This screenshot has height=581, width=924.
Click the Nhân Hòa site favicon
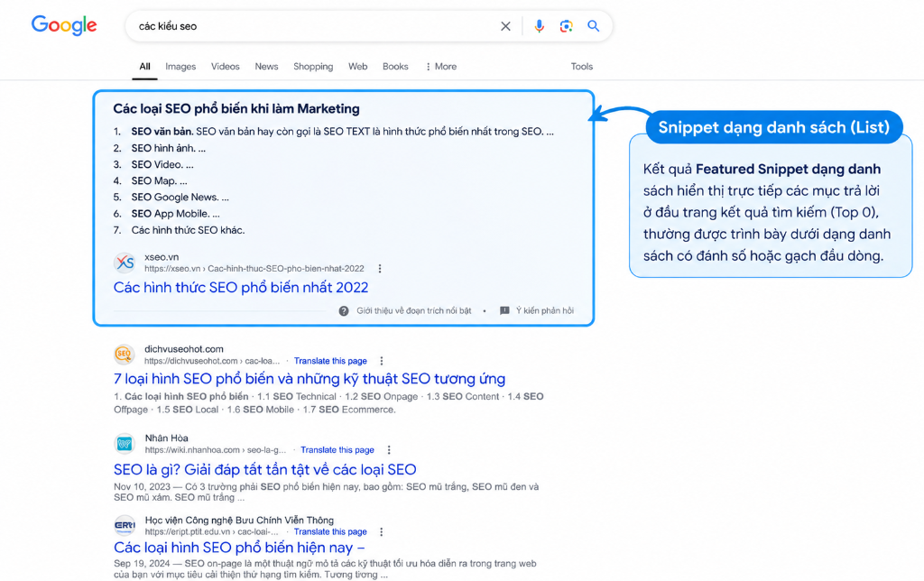click(x=125, y=444)
